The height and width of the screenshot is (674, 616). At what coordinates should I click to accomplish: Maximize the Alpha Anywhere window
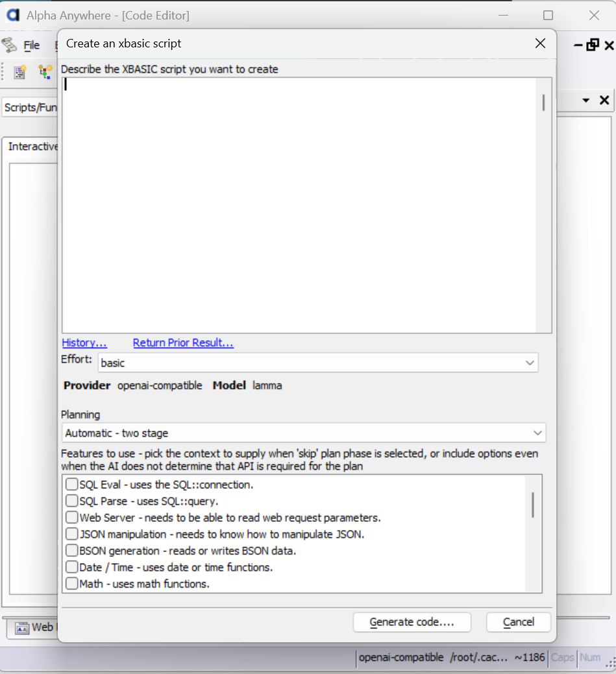pos(548,16)
